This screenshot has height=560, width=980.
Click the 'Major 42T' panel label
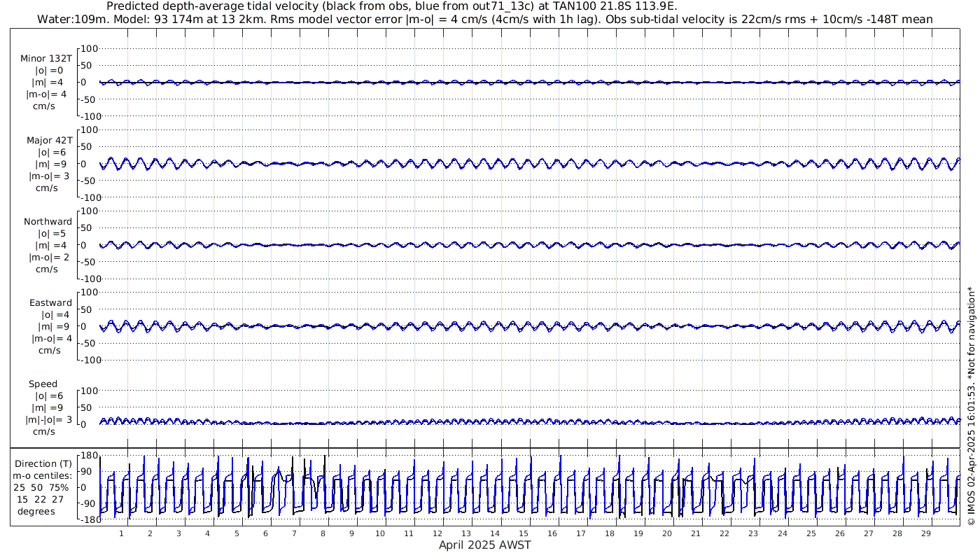[49, 140]
